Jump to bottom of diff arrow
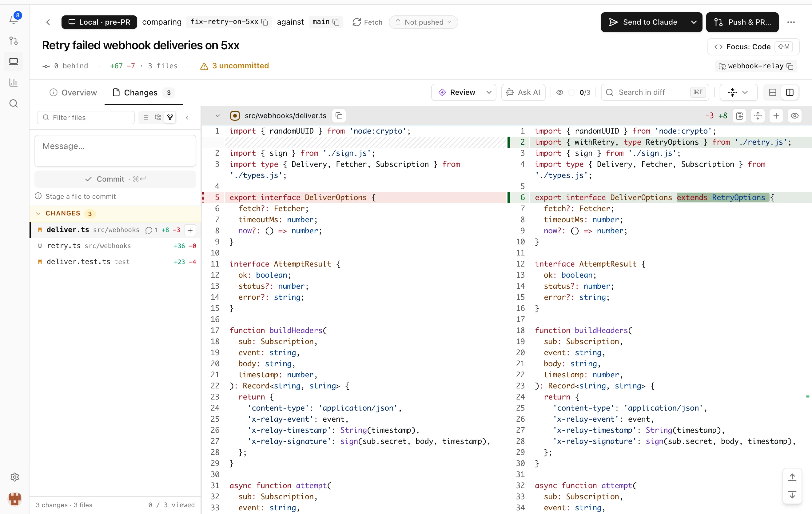This screenshot has height=514, width=812. [792, 495]
